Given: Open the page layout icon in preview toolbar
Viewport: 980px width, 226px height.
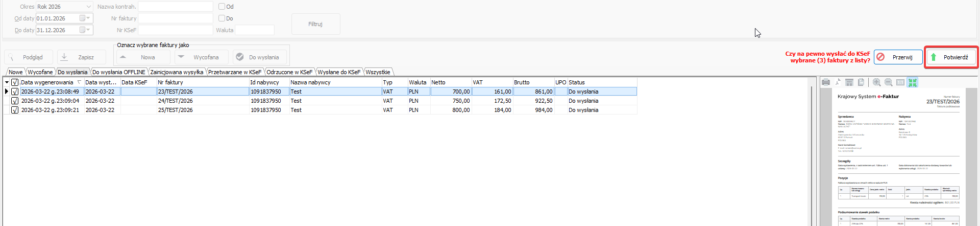Looking at the screenshot, I should point(849,82).
